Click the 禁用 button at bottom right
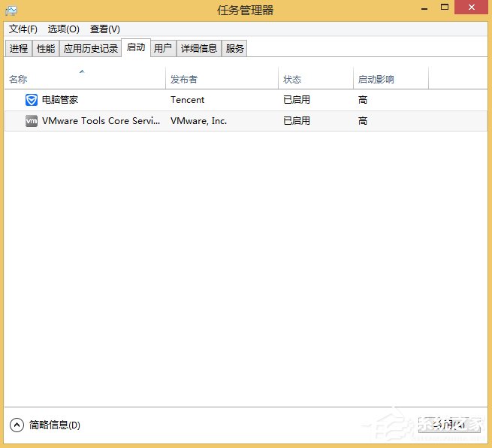 click(x=449, y=425)
